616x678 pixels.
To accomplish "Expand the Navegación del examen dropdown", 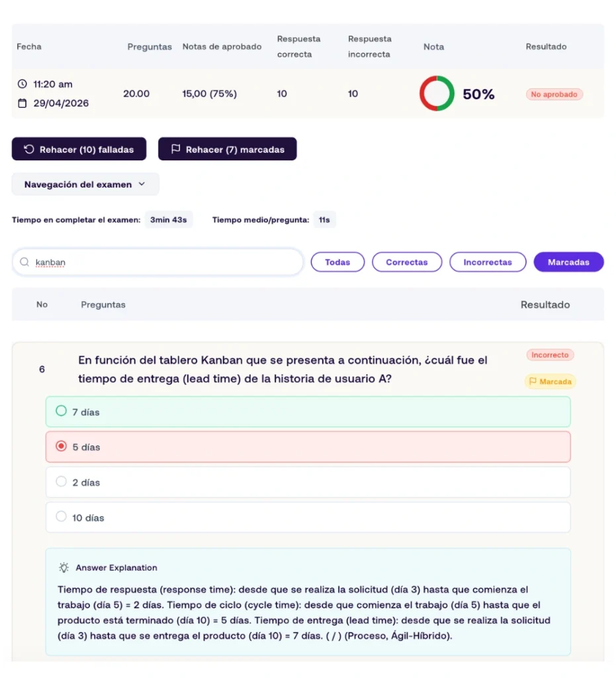I will tap(85, 184).
